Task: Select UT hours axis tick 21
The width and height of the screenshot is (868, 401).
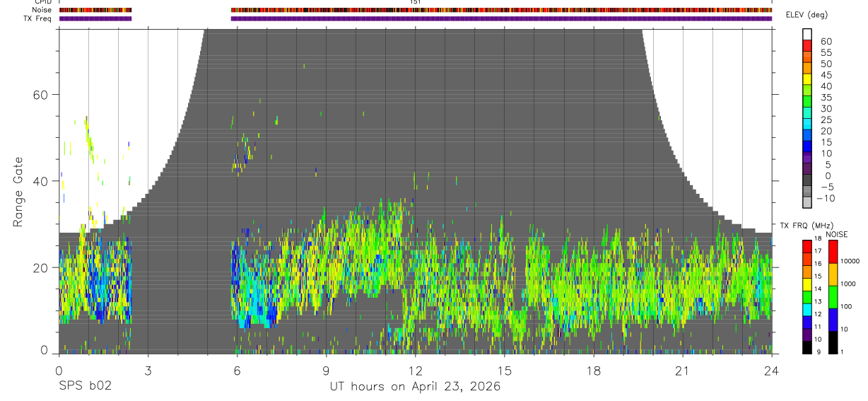Action: coord(683,370)
